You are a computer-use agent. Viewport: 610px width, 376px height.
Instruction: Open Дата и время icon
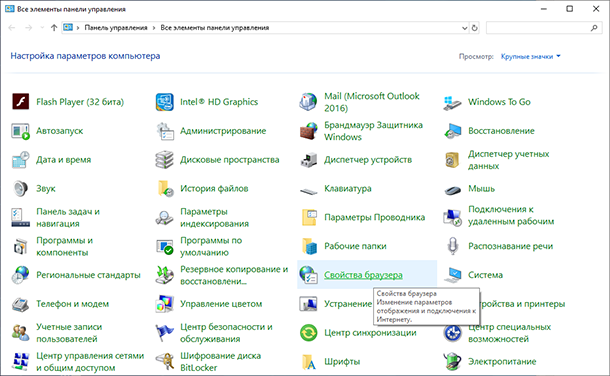click(x=21, y=160)
